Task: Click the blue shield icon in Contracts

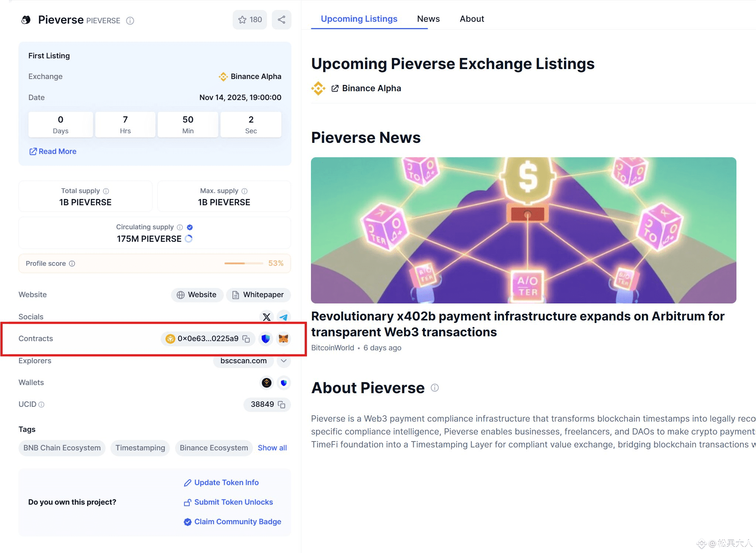Action: [x=266, y=339]
